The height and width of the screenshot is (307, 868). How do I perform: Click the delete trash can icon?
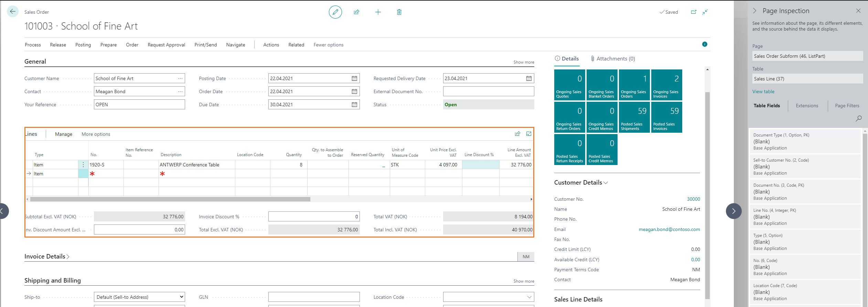tap(399, 12)
